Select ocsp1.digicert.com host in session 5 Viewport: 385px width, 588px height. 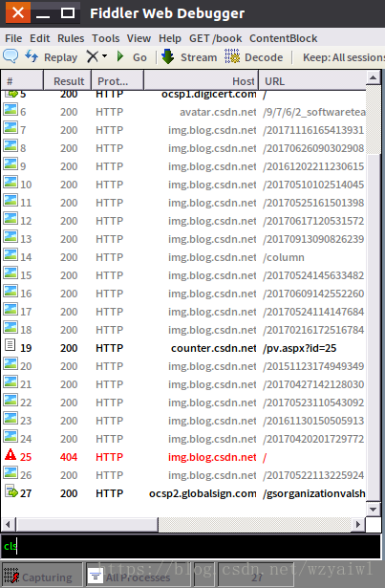pyautogui.click(x=209, y=94)
